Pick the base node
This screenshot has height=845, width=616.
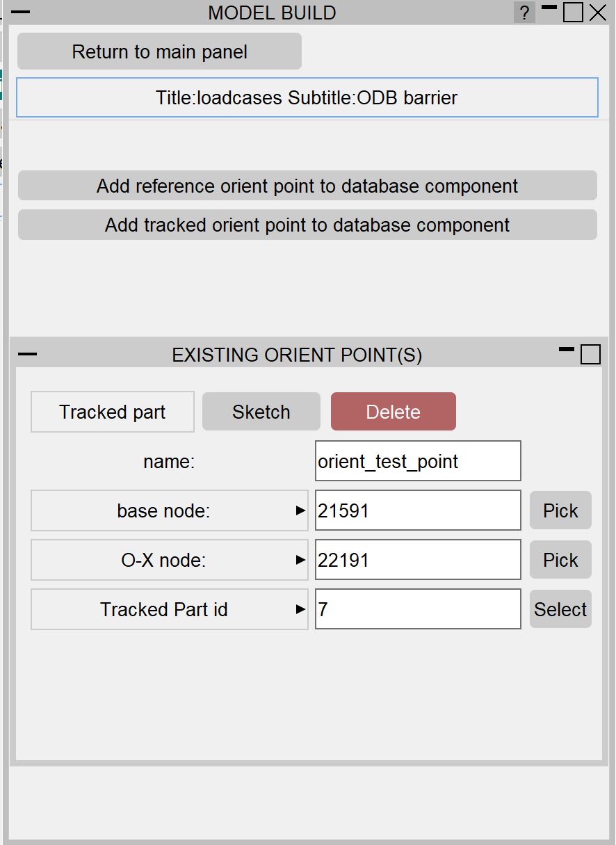pyautogui.click(x=560, y=510)
